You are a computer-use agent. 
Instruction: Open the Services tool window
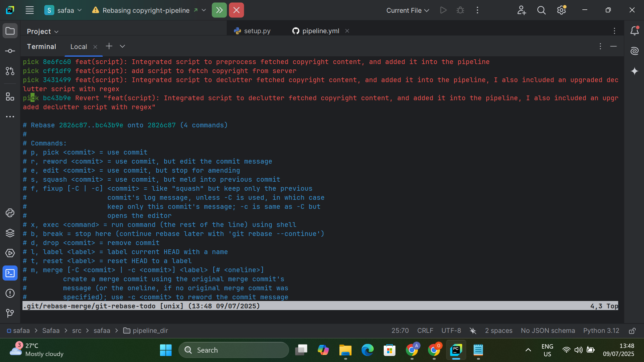[10, 253]
